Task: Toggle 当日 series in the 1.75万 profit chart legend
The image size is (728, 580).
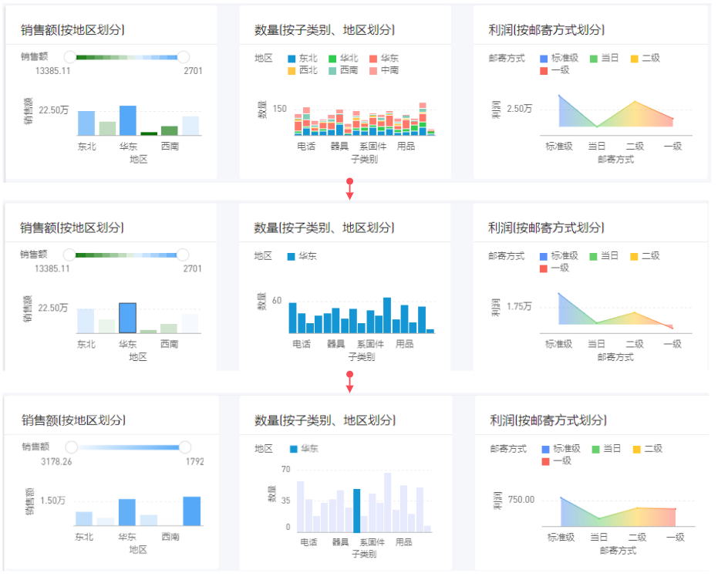Action: [593, 256]
